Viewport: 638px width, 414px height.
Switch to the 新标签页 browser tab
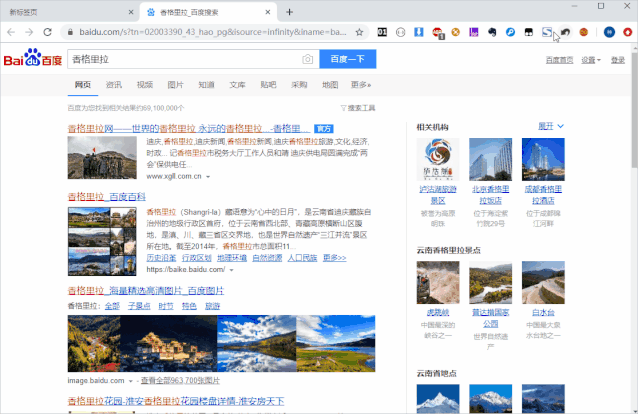68,12
